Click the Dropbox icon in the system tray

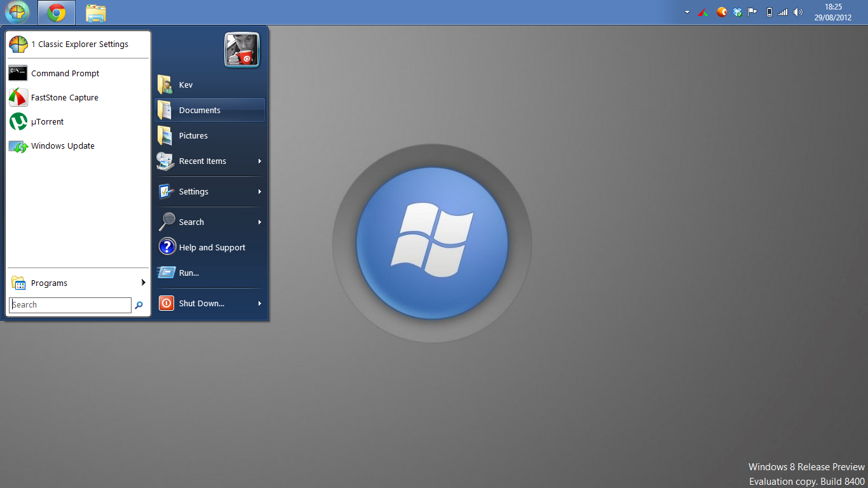737,12
